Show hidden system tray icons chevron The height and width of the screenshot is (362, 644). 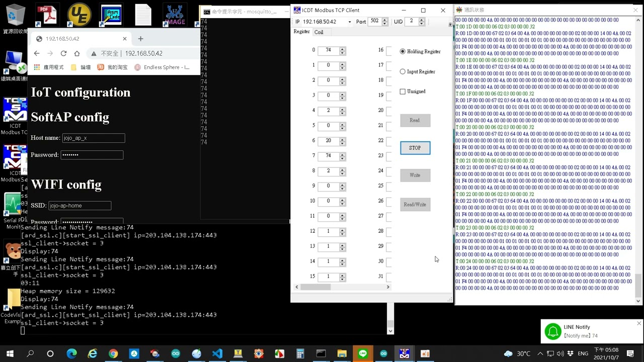pyautogui.click(x=541, y=353)
